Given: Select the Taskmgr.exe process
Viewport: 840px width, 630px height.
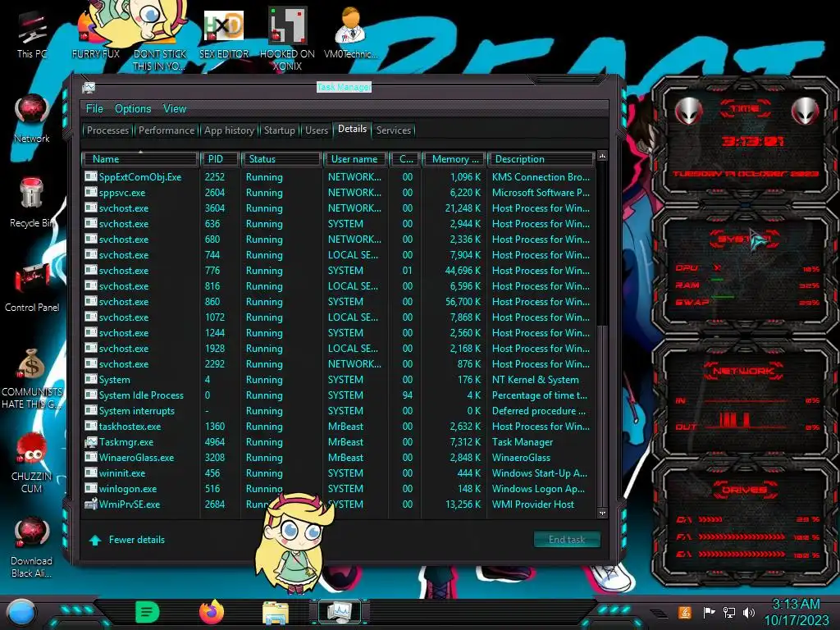Looking at the screenshot, I should (x=339, y=442).
